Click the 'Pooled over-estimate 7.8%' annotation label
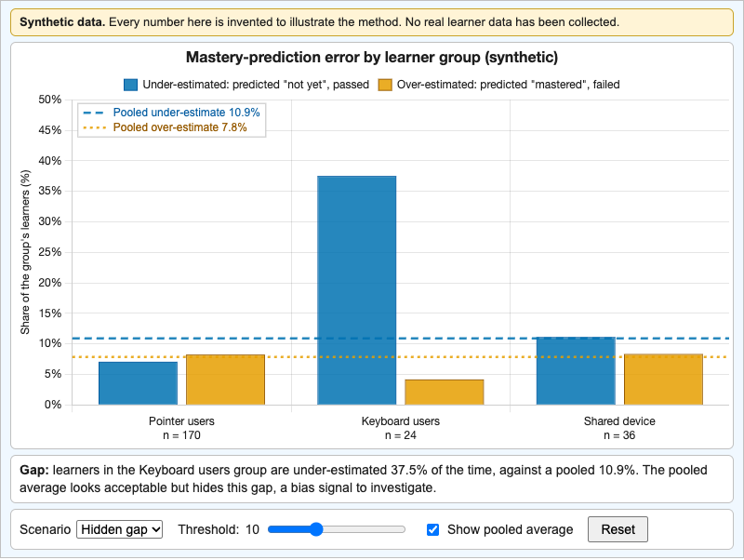This screenshot has width=744, height=560. [x=179, y=127]
